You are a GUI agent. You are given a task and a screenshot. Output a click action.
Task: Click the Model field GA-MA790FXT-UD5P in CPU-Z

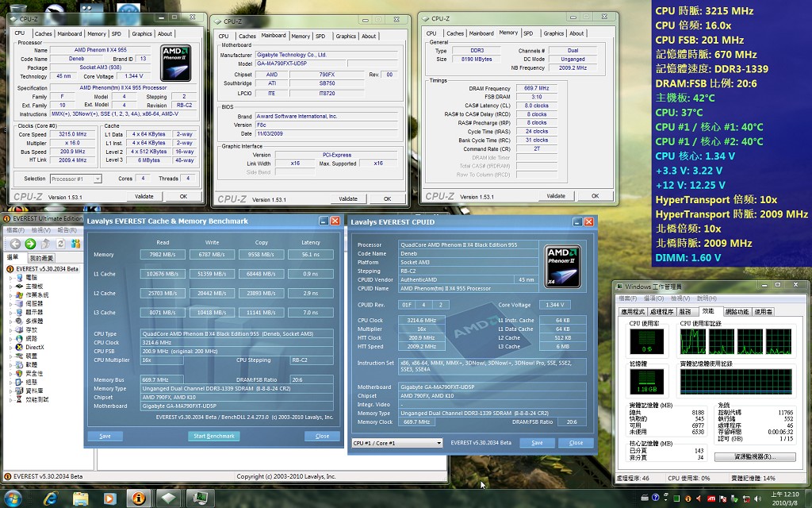click(301, 63)
